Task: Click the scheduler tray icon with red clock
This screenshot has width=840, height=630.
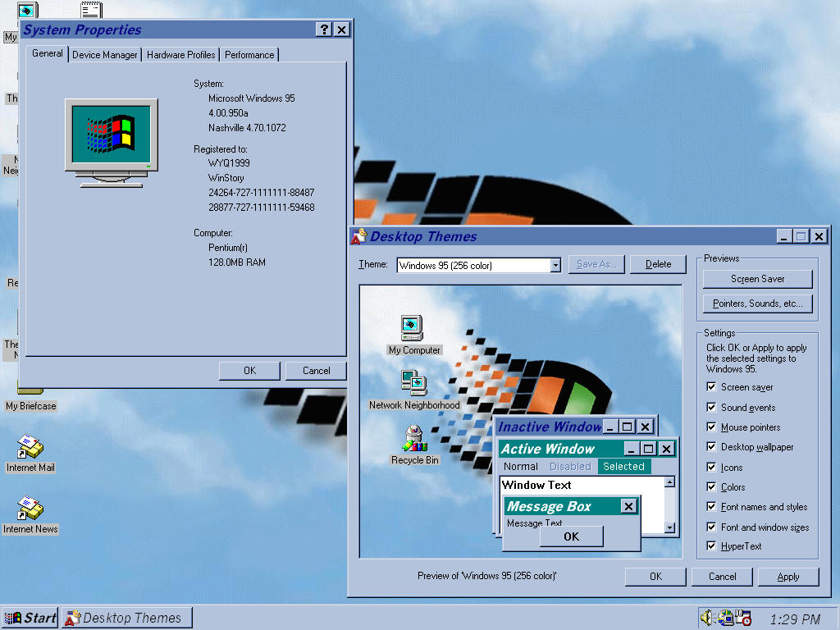Action: coord(743,618)
